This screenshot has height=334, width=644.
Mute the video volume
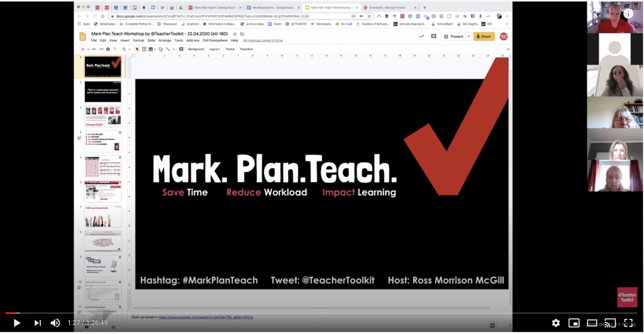click(55, 323)
